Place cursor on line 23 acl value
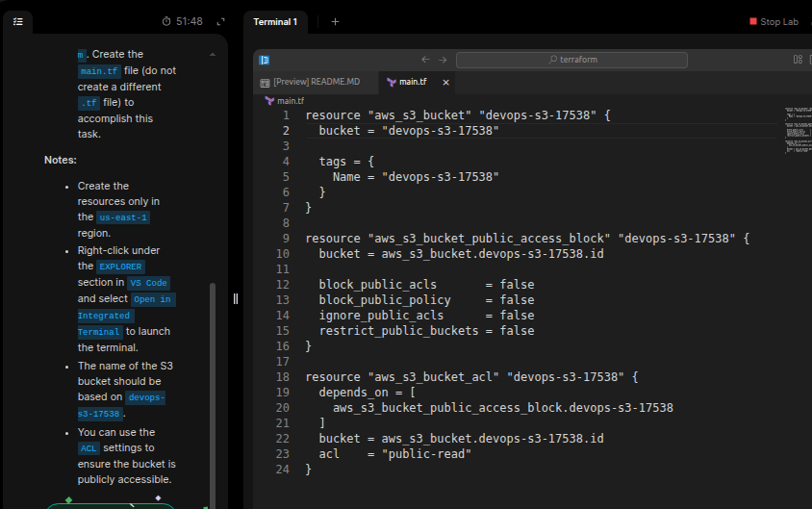The width and height of the screenshot is (812, 509). [425, 454]
